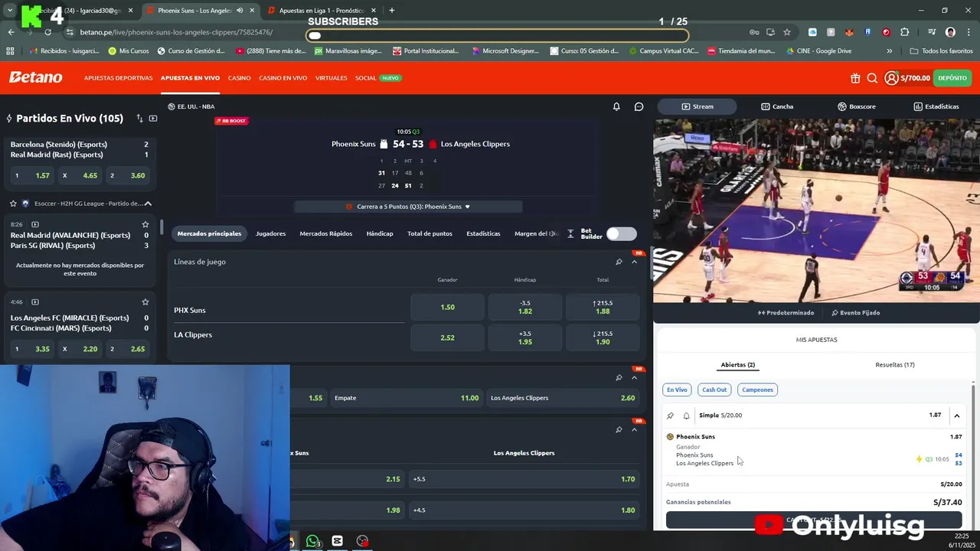980x551 pixels.
Task: Click the notification bell above the scoreboard
Action: click(616, 106)
